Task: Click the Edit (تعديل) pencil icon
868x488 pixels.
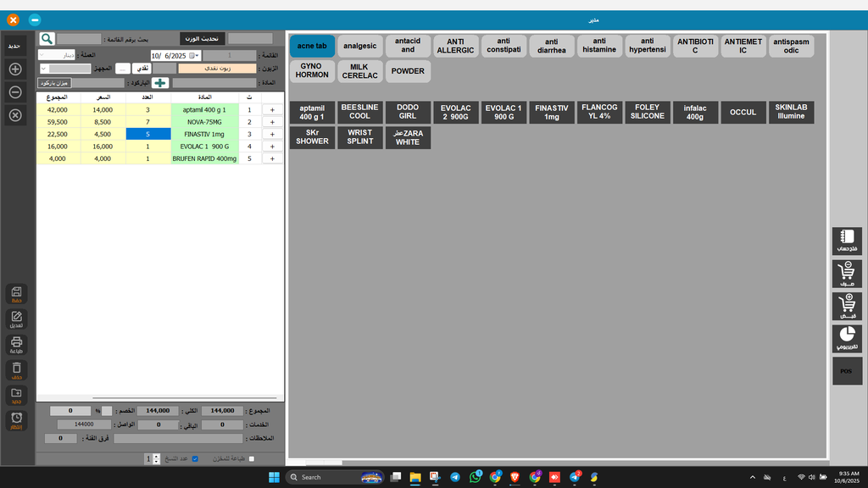Action: pyautogui.click(x=16, y=319)
